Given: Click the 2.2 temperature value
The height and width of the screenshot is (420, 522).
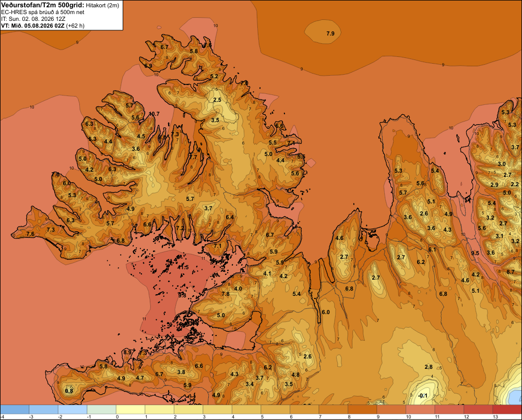Looking at the screenshot, I should point(515,184).
